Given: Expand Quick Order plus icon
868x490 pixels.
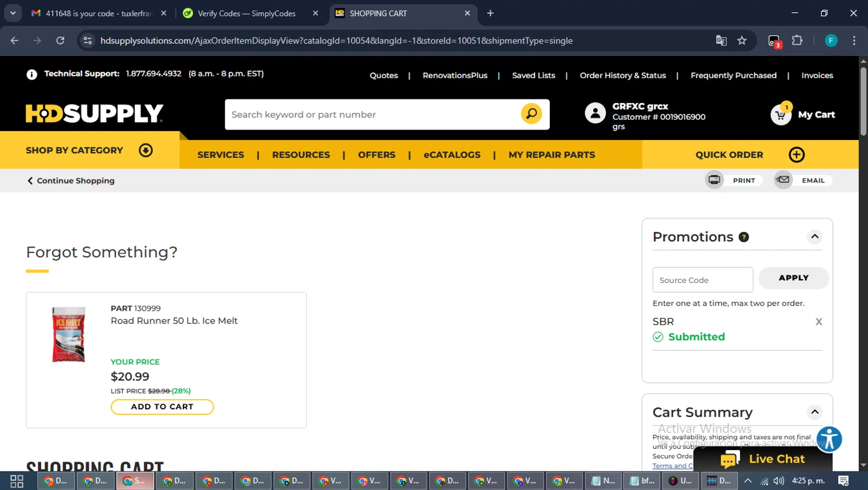Looking at the screenshot, I should [797, 154].
